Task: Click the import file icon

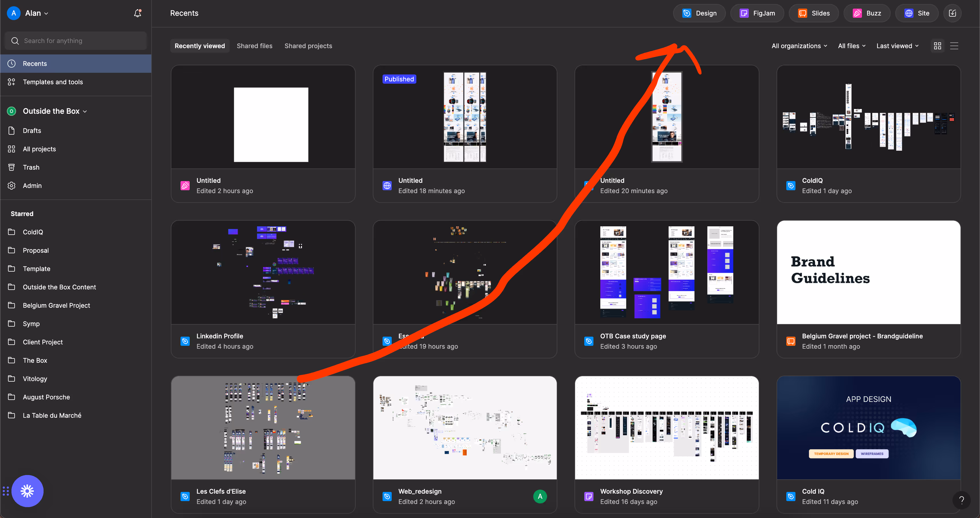Action: 952,13
